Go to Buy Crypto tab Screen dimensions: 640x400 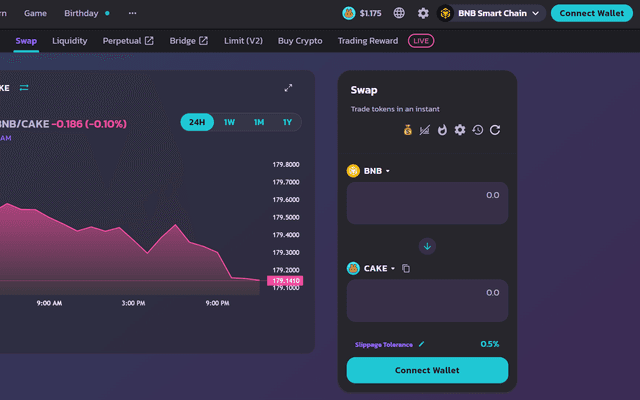(300, 41)
